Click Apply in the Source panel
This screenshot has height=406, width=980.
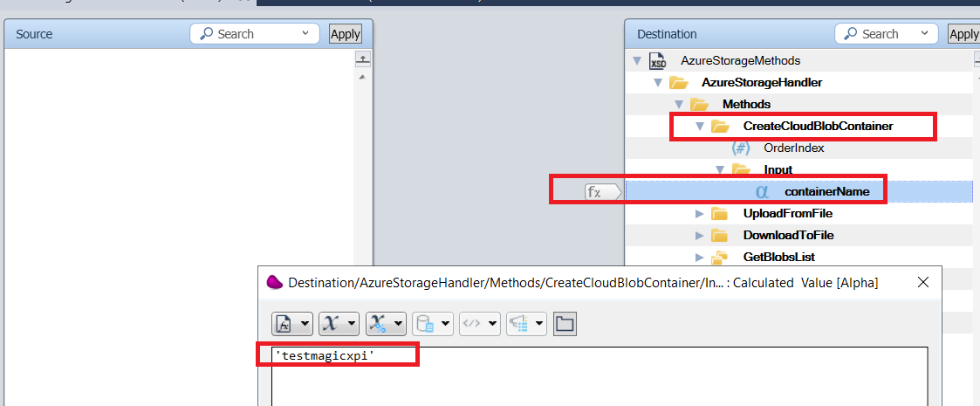point(345,34)
